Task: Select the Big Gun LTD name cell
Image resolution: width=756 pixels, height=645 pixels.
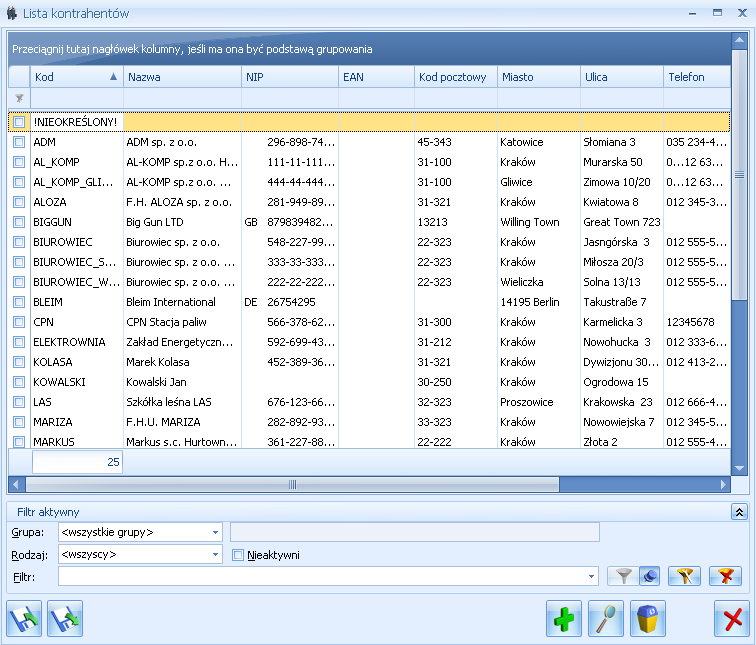Action: click(x=182, y=222)
